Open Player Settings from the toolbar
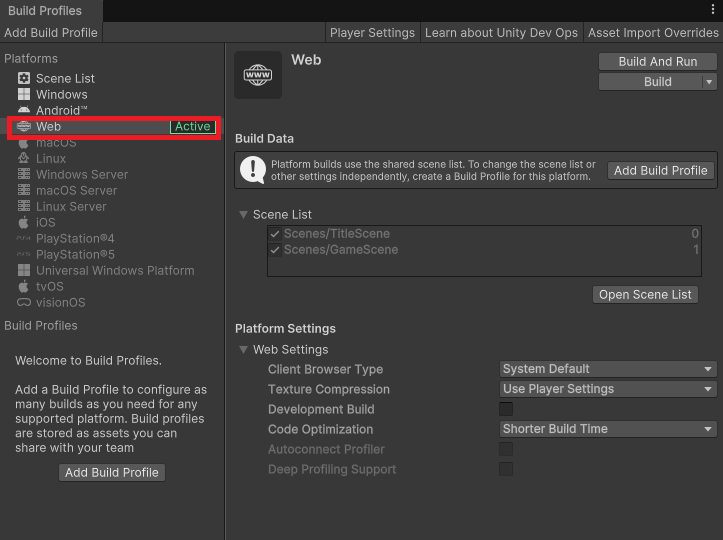The image size is (723, 540). (372, 33)
